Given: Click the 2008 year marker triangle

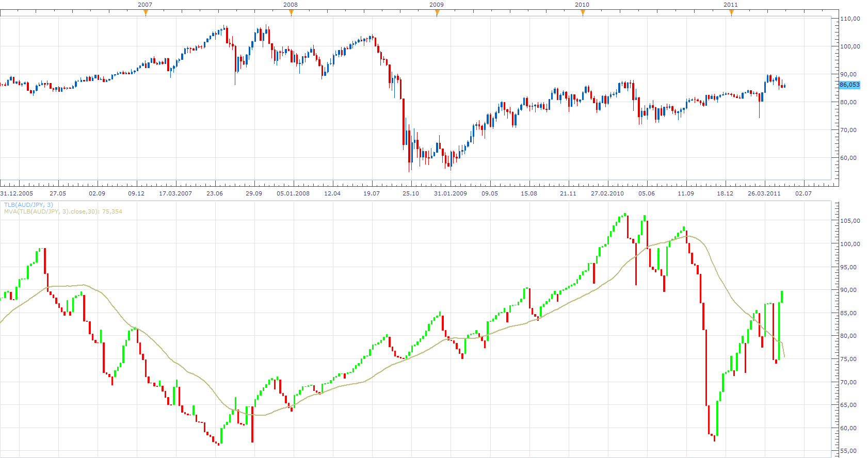Looking at the screenshot, I should 291,13.
